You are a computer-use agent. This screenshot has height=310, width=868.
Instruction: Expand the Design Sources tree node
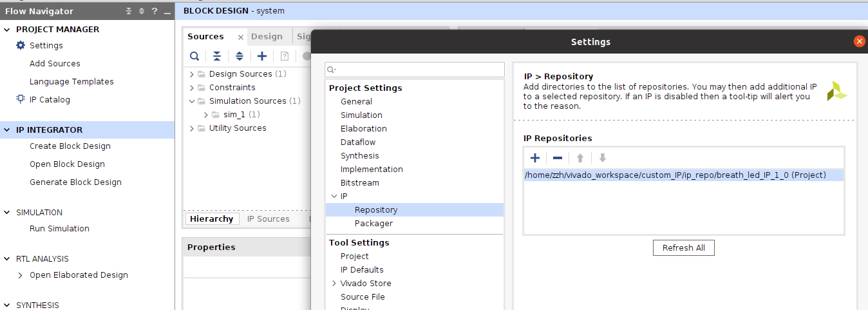click(x=192, y=74)
